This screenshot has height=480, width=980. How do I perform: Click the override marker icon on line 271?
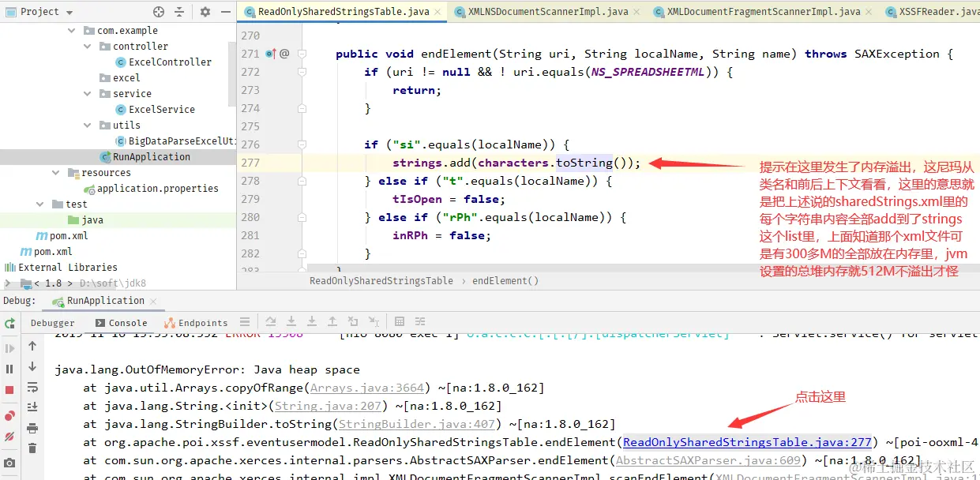tap(271, 54)
